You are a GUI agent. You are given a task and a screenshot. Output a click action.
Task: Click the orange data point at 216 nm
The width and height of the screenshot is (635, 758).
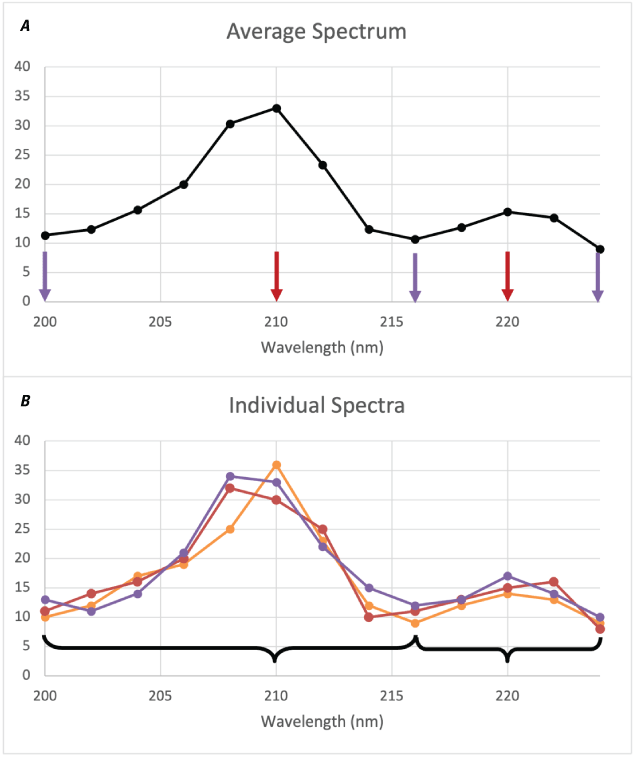(x=415, y=623)
